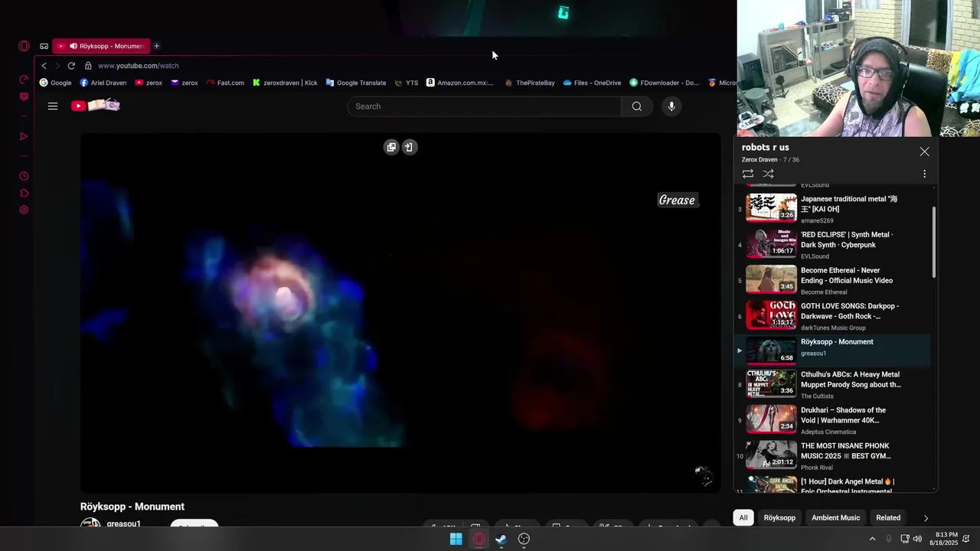The height and width of the screenshot is (551, 980).
Task: Open the Amazon.com.mx bookmark
Action: pyautogui.click(x=460, y=83)
